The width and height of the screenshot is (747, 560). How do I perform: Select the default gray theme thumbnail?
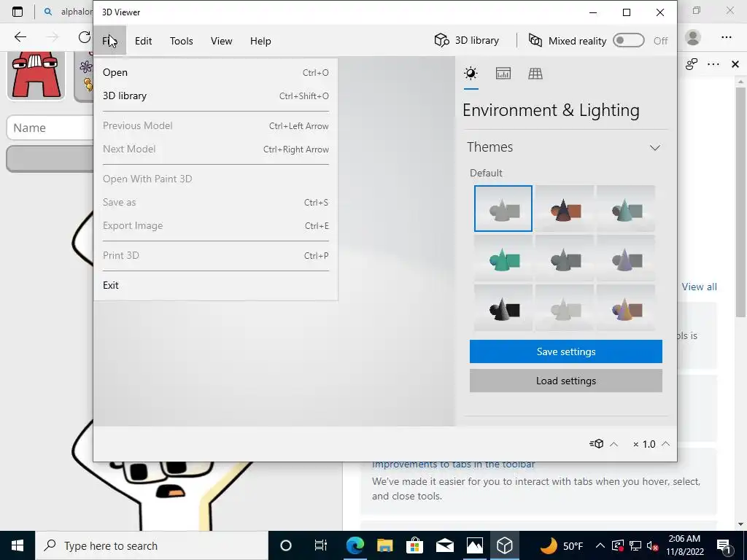pyautogui.click(x=503, y=209)
